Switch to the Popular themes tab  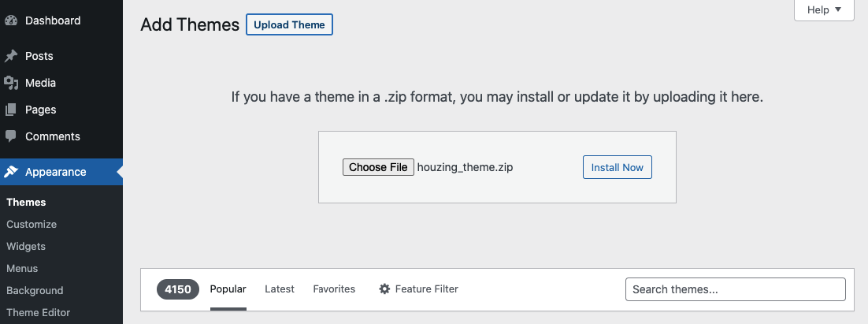point(228,289)
